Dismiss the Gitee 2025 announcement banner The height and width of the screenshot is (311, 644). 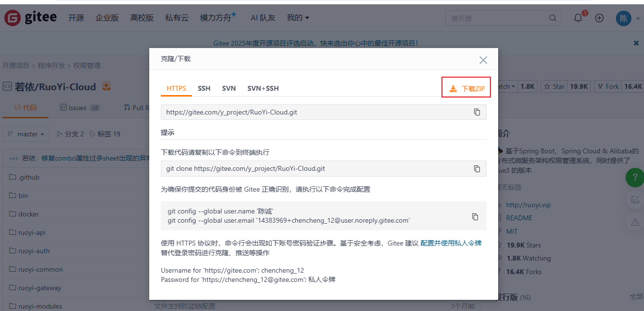point(636,43)
